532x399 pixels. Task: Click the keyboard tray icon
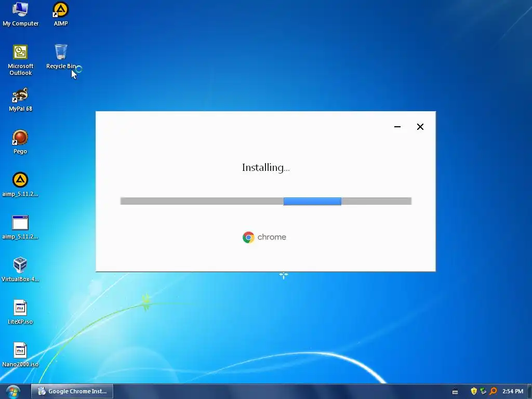[x=455, y=392]
